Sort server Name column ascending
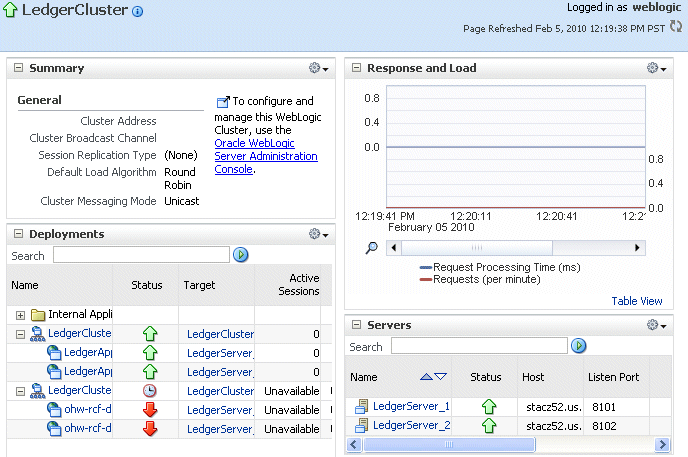The height and width of the screenshot is (457, 688). [x=426, y=376]
